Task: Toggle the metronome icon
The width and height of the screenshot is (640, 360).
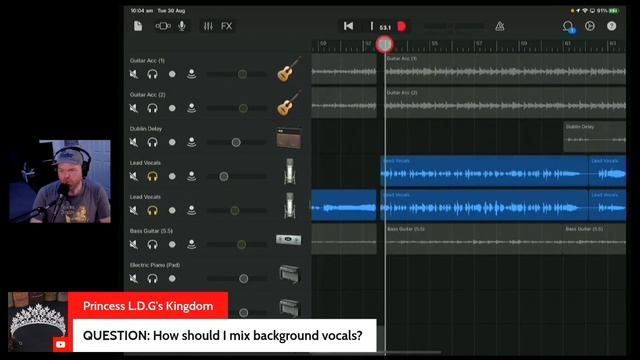Action: tap(500, 27)
